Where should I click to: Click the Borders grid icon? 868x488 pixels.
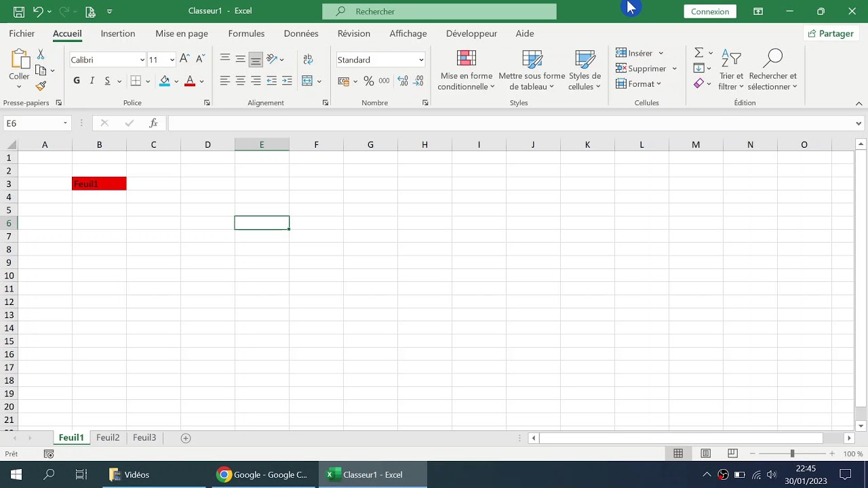pyautogui.click(x=136, y=81)
